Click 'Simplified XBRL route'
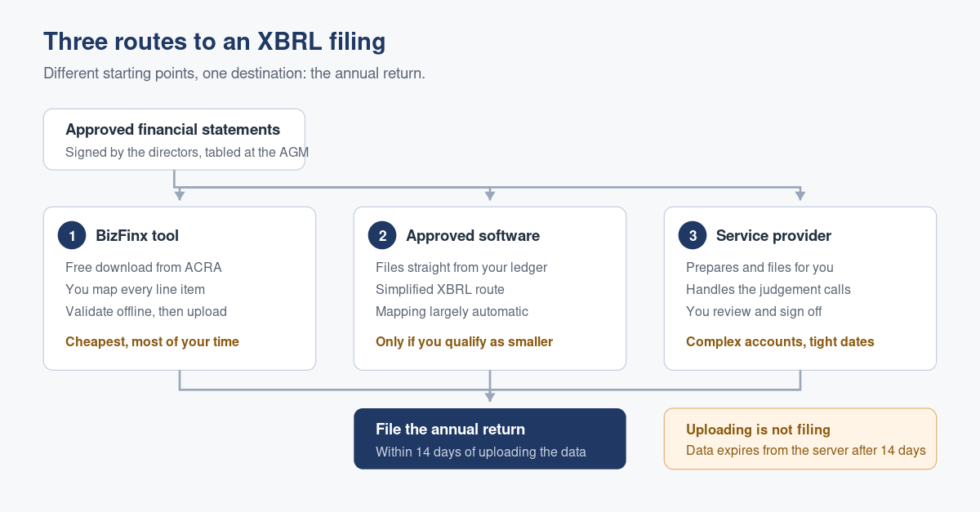Screen dimensions: 980x512 (x=440, y=289)
